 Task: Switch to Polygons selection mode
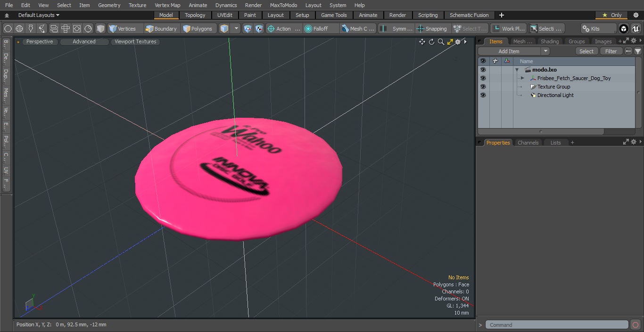coord(198,29)
